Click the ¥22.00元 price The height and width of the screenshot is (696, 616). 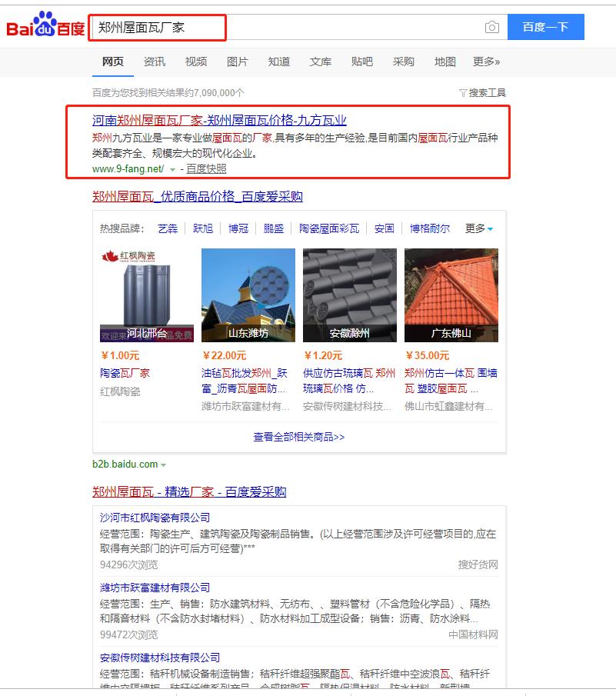225,355
